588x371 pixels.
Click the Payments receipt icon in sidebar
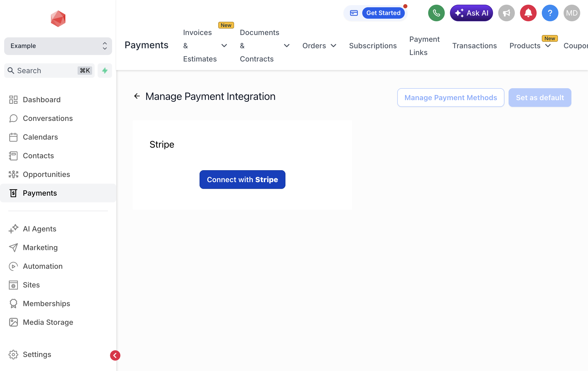pyautogui.click(x=13, y=193)
